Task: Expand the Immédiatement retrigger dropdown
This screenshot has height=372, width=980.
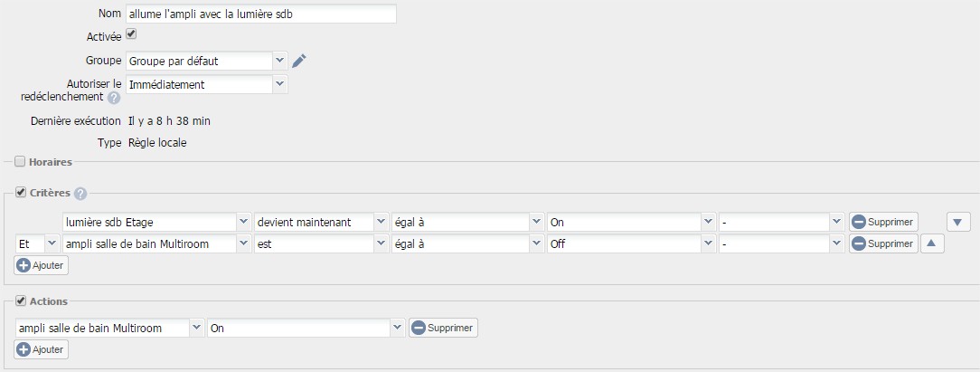Action: click(x=207, y=84)
